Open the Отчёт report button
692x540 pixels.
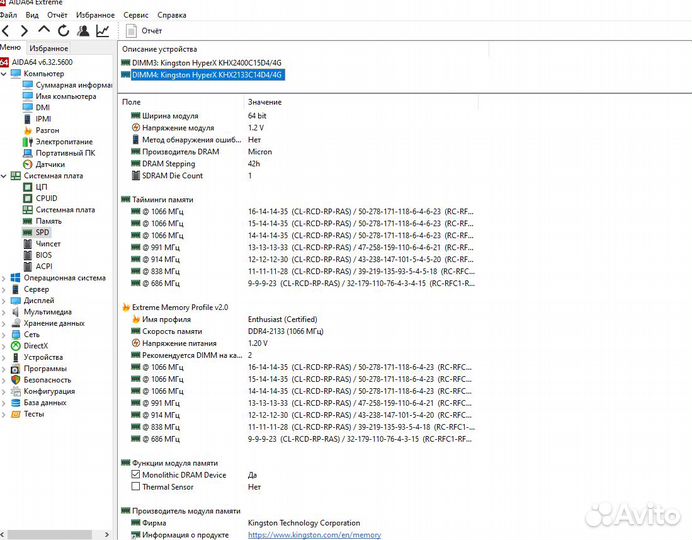click(x=144, y=31)
